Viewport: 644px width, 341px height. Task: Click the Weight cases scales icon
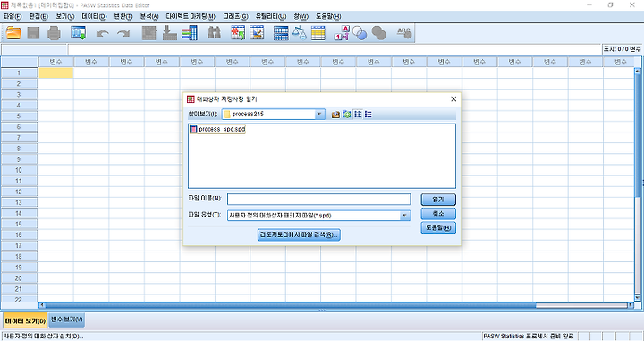(x=300, y=33)
